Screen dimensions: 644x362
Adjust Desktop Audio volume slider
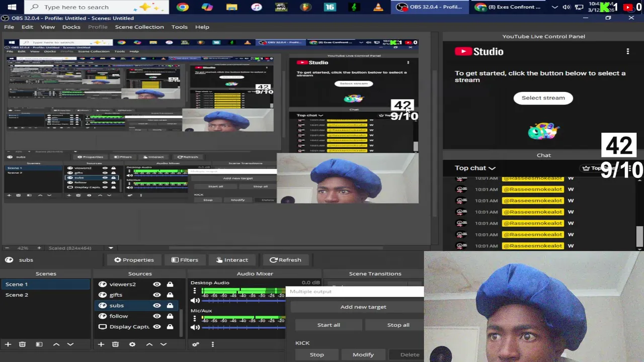[x=244, y=301]
